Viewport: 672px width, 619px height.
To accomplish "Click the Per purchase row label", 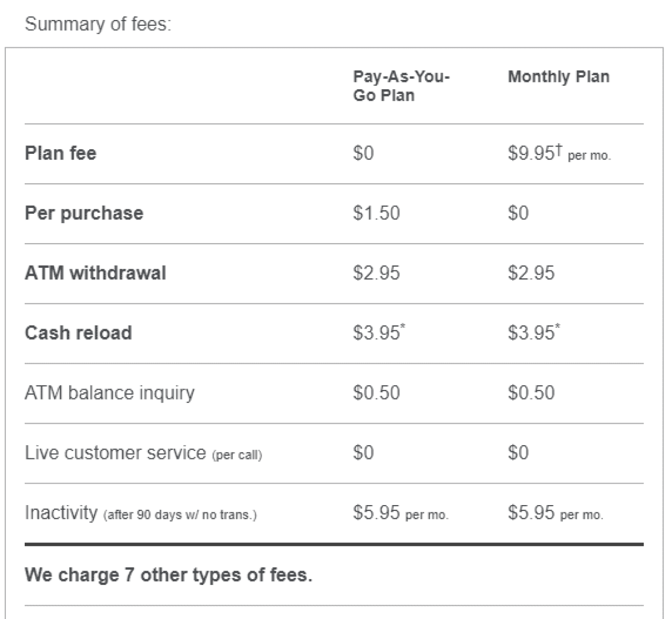I will [84, 213].
